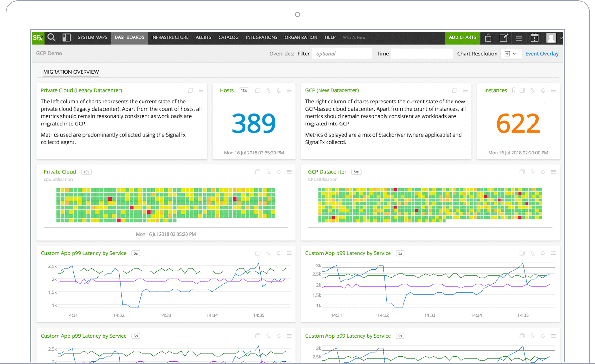Open GCP Datacenter heatmap actions menu
Image resolution: width=595 pixels, height=364 pixels.
[x=553, y=172]
